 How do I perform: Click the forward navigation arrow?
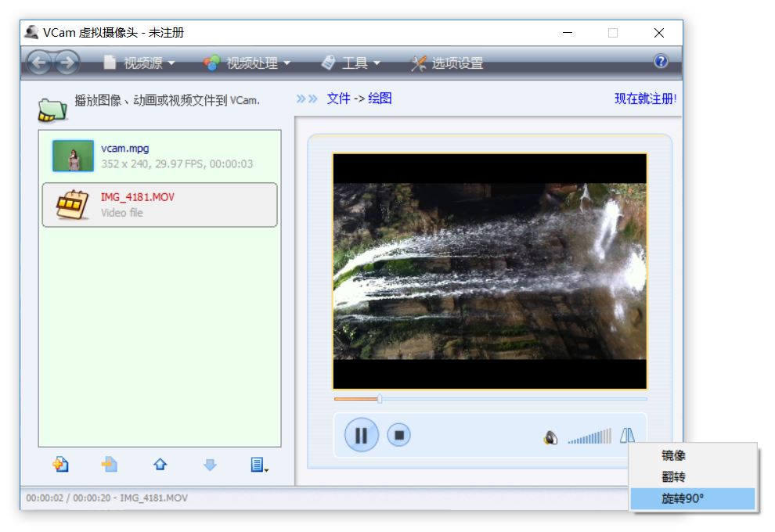(67, 63)
